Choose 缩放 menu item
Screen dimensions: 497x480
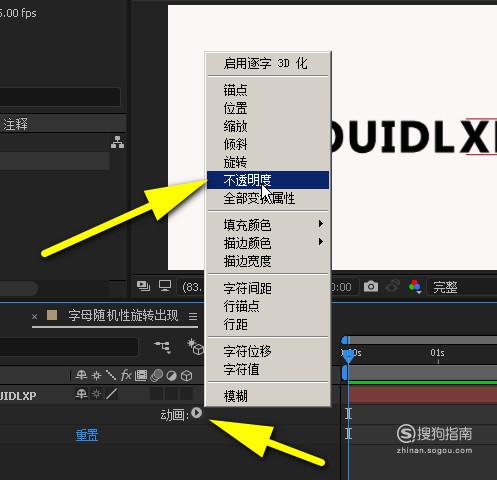[x=268, y=126]
